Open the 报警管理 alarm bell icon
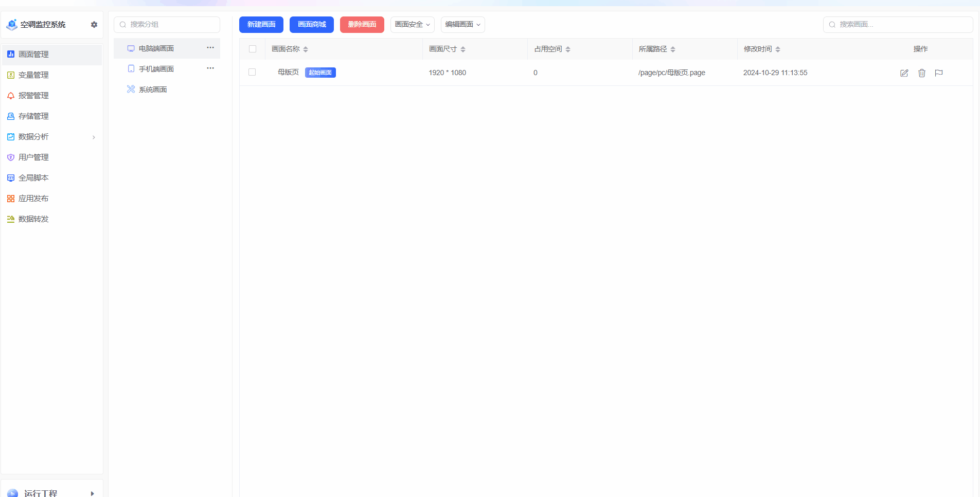Viewport: 980px width, 497px height. [x=10, y=95]
